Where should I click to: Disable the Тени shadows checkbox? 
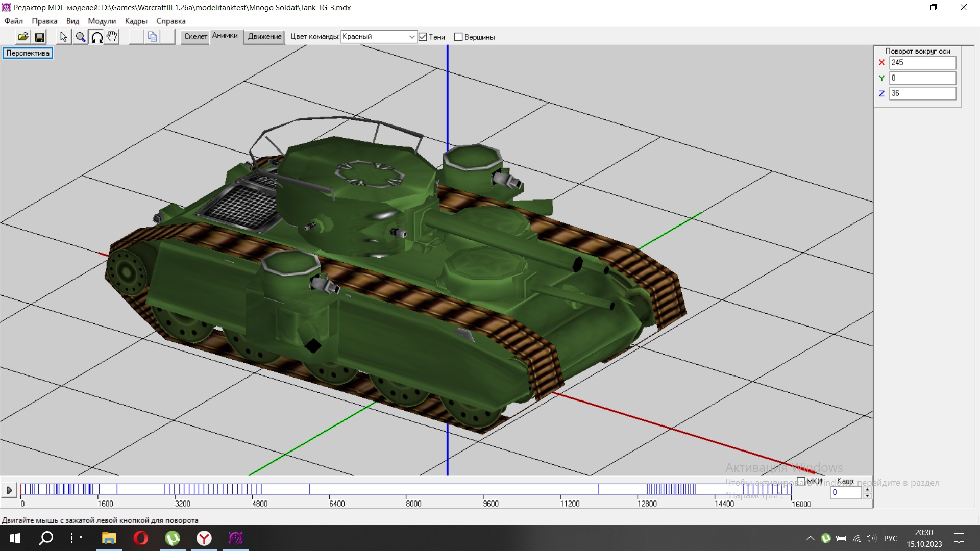(423, 37)
